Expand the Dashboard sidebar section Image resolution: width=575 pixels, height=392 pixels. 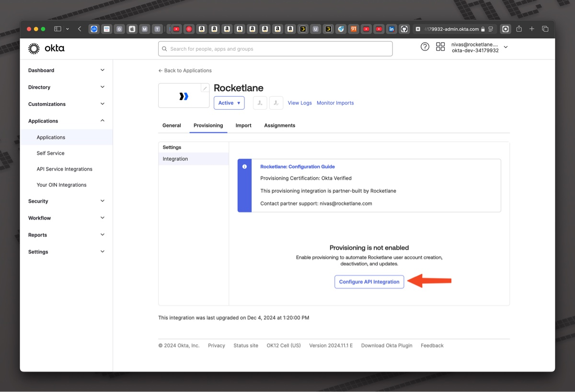[x=66, y=70]
